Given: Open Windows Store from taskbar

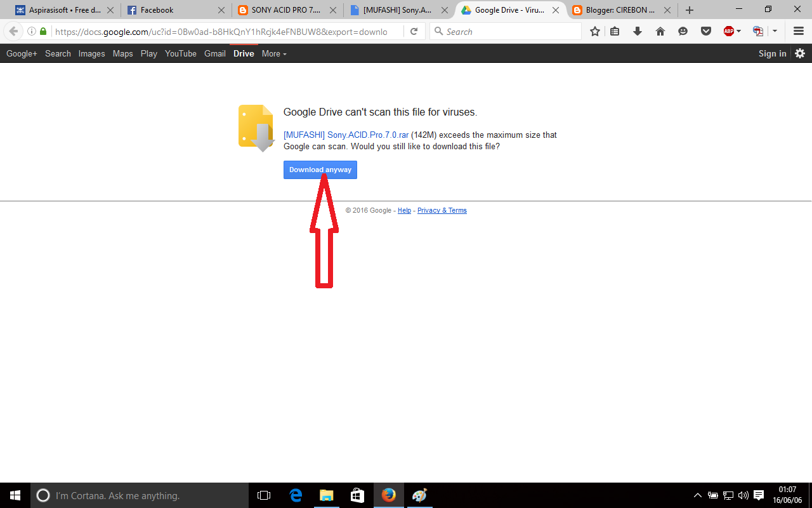Looking at the screenshot, I should pyautogui.click(x=357, y=495).
